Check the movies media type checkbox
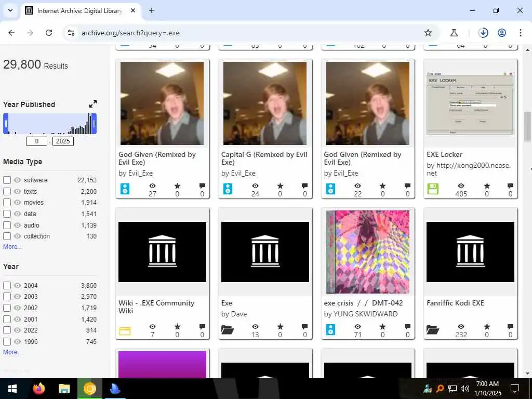532x399 pixels. coord(7,203)
